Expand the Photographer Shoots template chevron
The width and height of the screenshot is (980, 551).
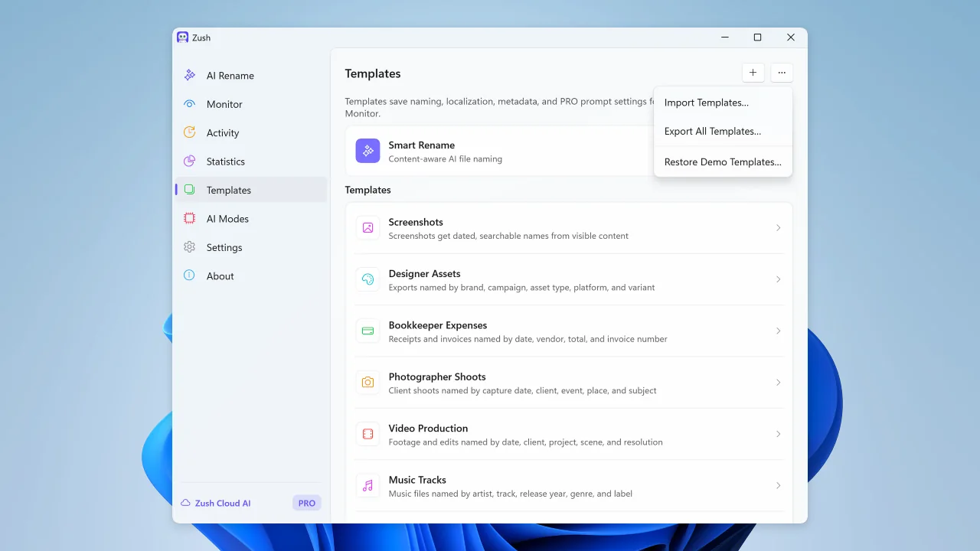(778, 383)
